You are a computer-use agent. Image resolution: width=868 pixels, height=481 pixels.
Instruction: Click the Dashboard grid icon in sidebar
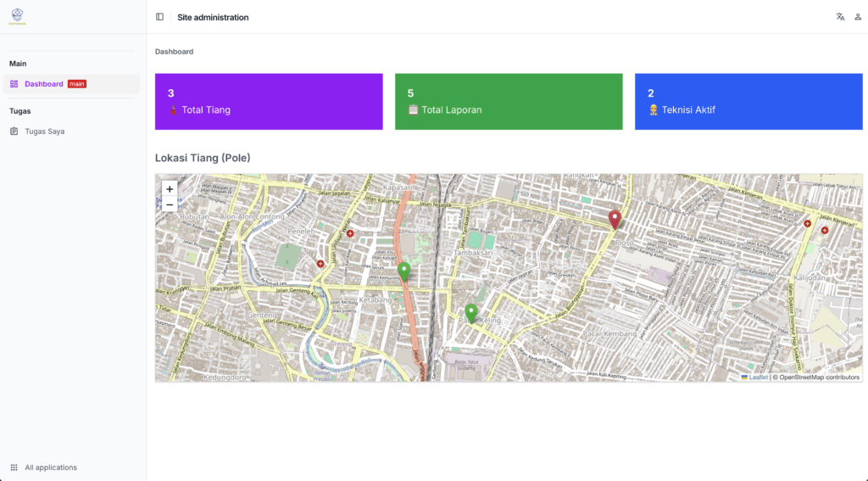(x=14, y=84)
